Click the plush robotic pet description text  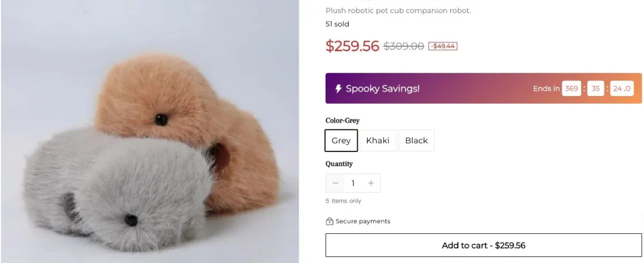(398, 11)
